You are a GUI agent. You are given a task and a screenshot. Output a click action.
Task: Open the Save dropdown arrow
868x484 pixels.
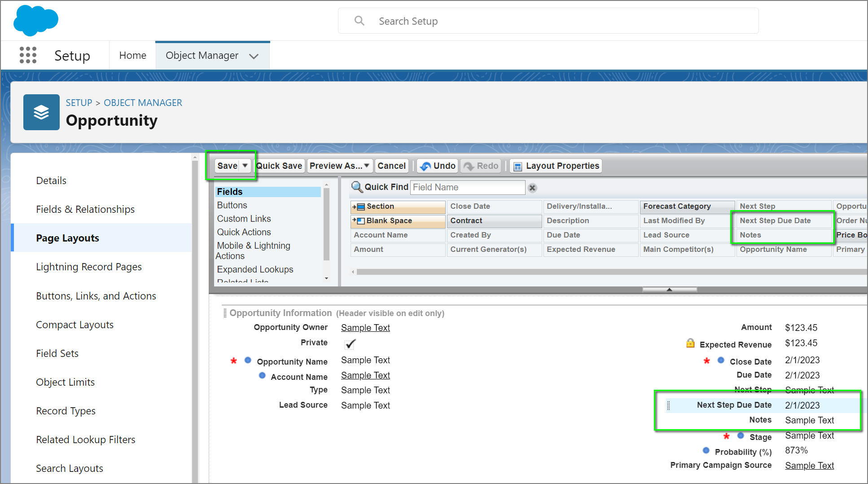click(245, 166)
